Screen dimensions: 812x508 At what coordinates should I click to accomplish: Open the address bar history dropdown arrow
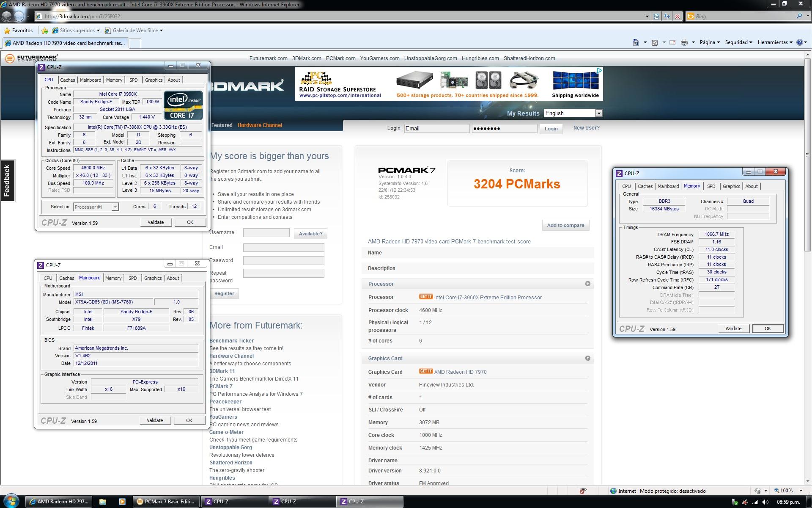[647, 17]
